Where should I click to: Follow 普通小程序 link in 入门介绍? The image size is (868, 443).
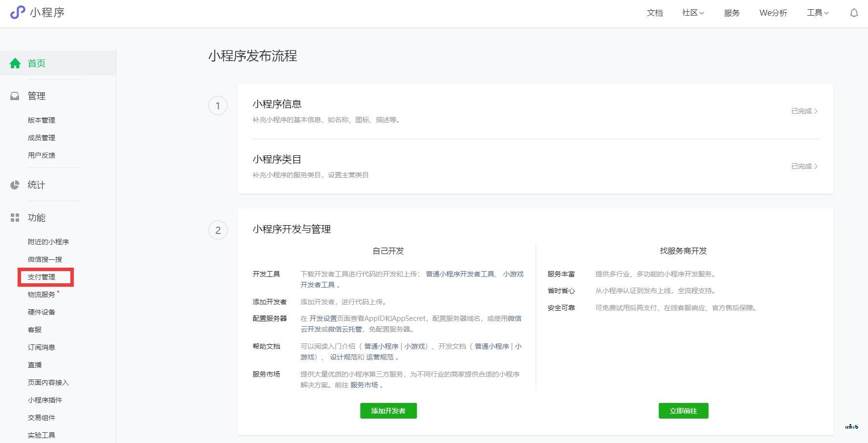pos(381,346)
